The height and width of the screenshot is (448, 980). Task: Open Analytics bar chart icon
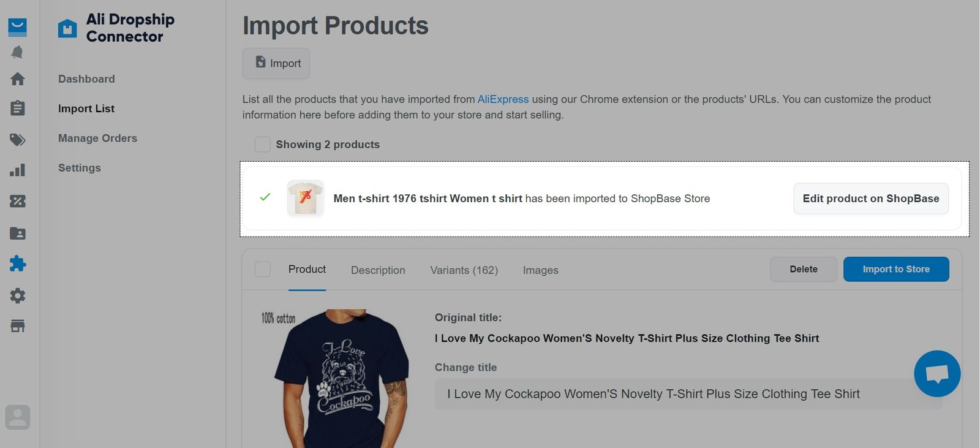coord(18,170)
